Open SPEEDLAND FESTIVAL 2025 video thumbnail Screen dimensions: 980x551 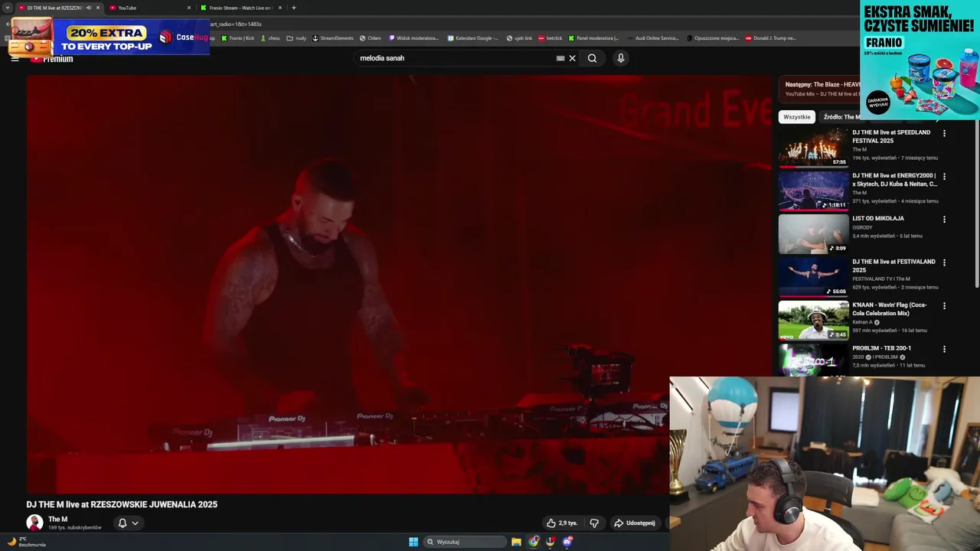(814, 148)
